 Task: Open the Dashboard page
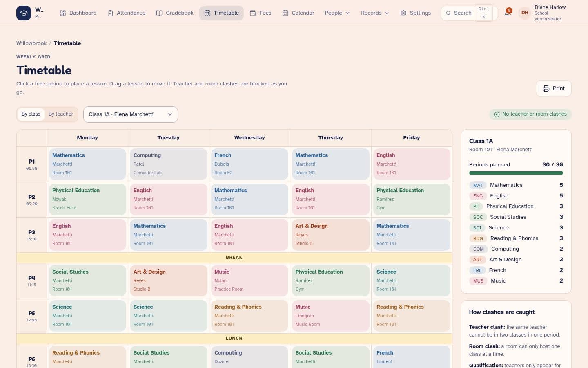coord(78,13)
